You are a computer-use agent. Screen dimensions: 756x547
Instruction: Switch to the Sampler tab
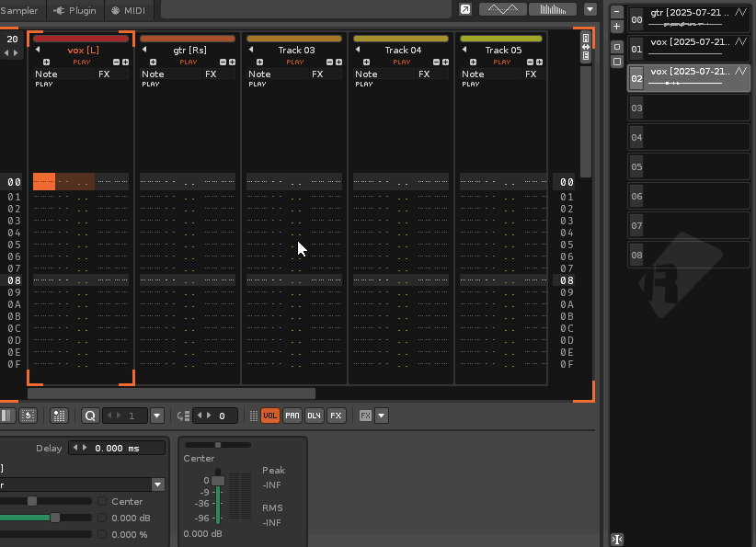[x=18, y=10]
